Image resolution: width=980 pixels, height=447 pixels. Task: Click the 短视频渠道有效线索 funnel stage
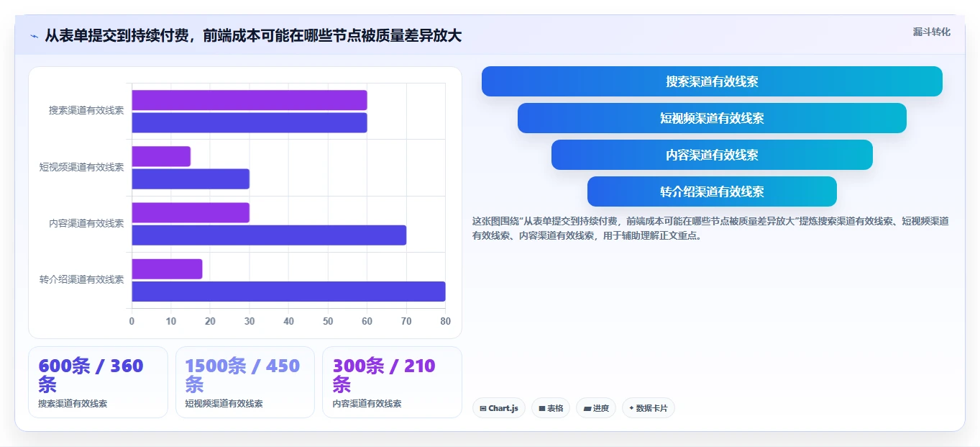(x=712, y=118)
